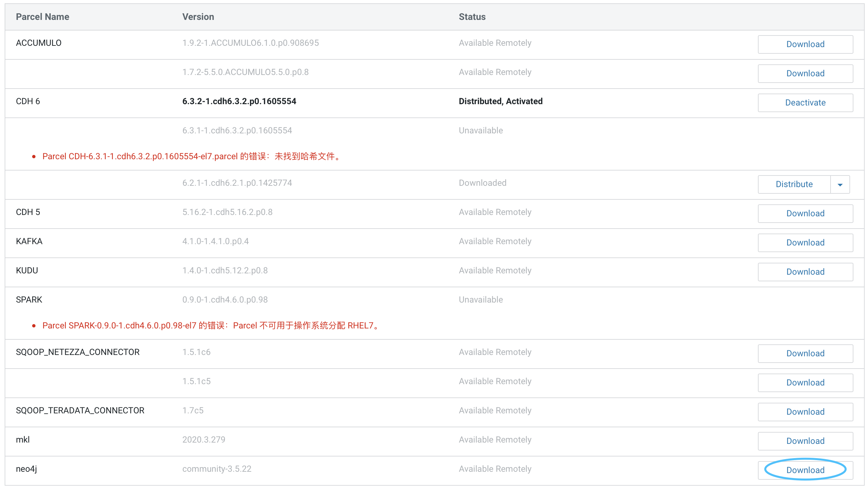The width and height of the screenshot is (868, 487).
Task: Open dropdown arrow beside Distribute
Action: click(840, 184)
